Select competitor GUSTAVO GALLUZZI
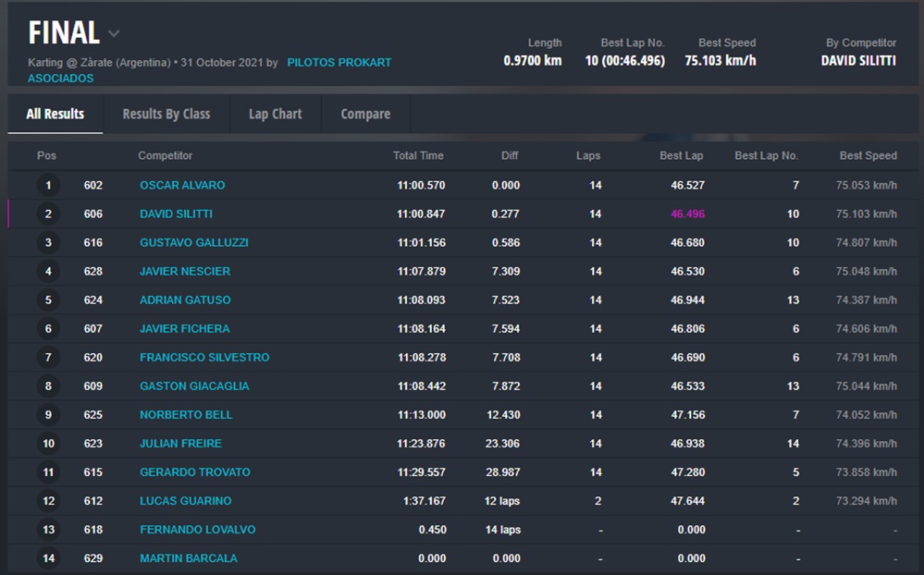Viewport: 924px width, 575px height. pos(193,242)
